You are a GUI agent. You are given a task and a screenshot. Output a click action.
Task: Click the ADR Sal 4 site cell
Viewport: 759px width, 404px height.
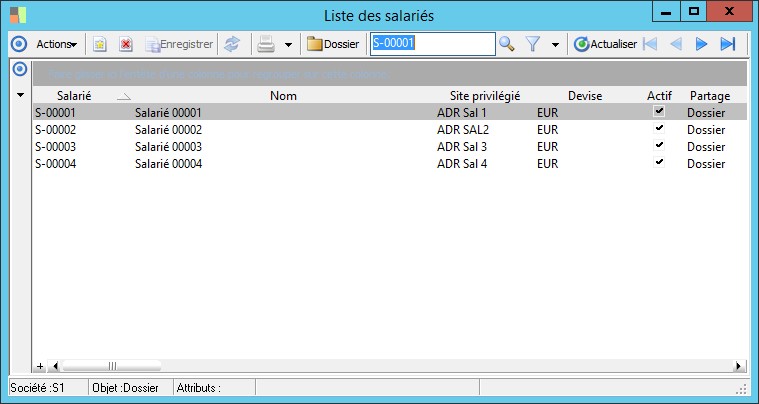[x=462, y=164]
